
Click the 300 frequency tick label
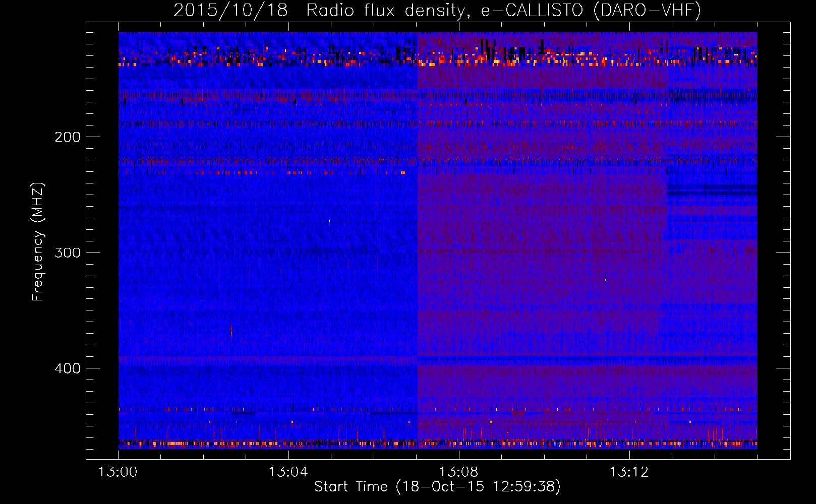click(x=68, y=253)
